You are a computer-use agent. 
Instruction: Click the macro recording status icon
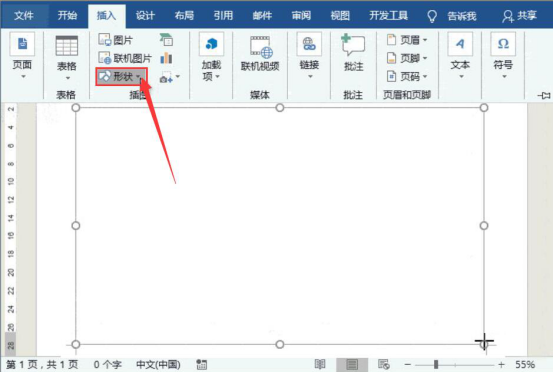202,365
